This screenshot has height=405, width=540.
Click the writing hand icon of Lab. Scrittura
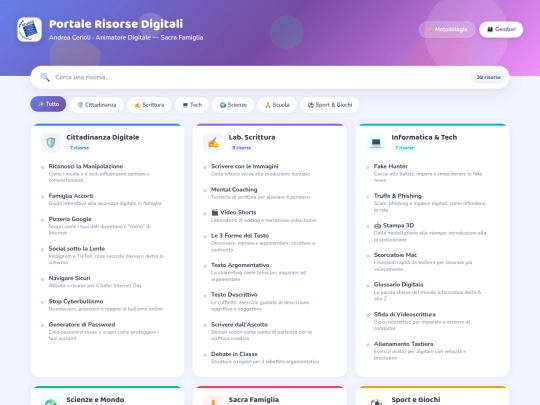coord(213,142)
